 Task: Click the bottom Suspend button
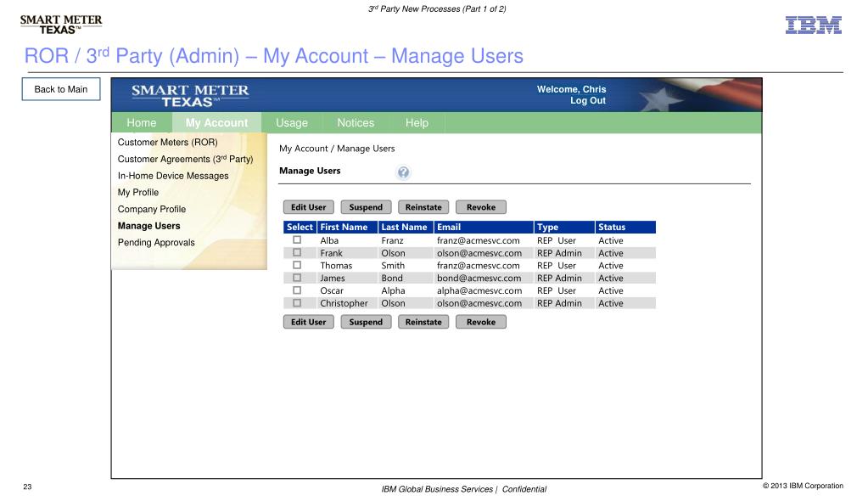coord(366,322)
